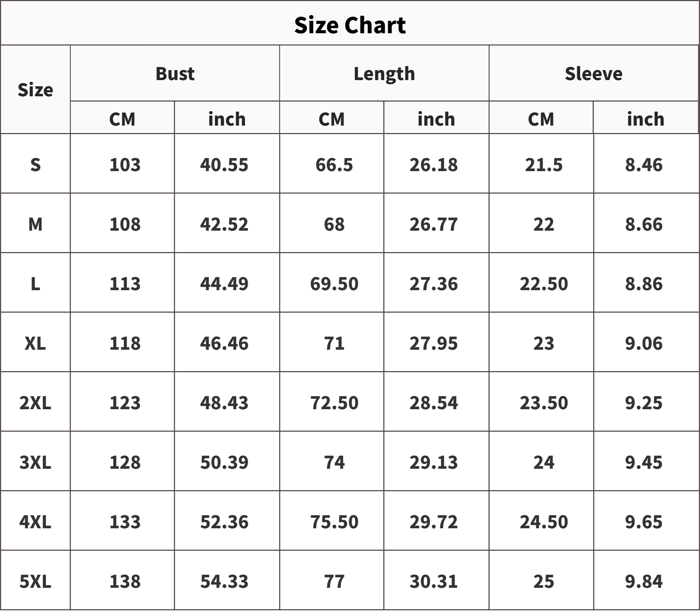Click length inch value 30.31
Screen dimensions: 700x611
point(434,581)
